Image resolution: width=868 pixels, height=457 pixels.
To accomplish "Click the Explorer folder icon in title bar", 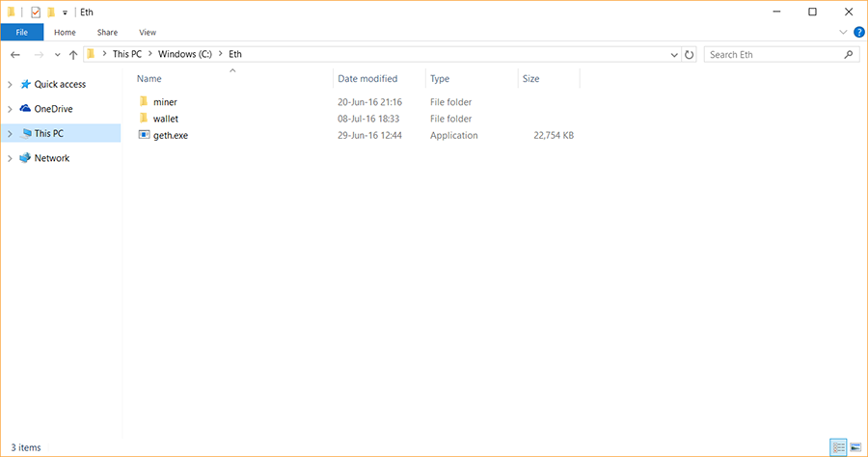I will pyautogui.click(x=11, y=12).
